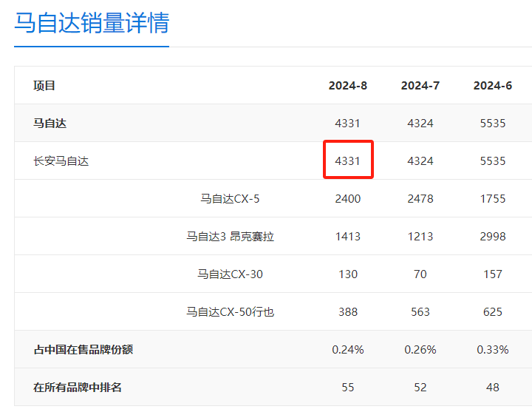The width and height of the screenshot is (532, 412).
Task: Click CX-5 sales value 2400
Action: point(348,199)
